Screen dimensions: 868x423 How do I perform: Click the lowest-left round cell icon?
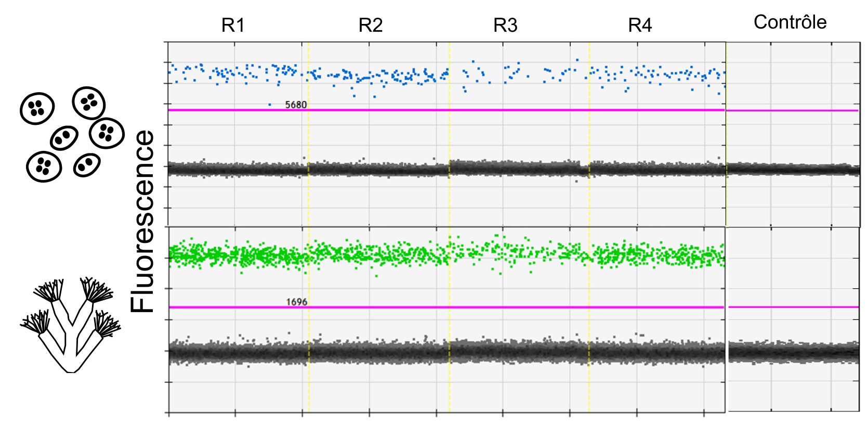[44, 166]
